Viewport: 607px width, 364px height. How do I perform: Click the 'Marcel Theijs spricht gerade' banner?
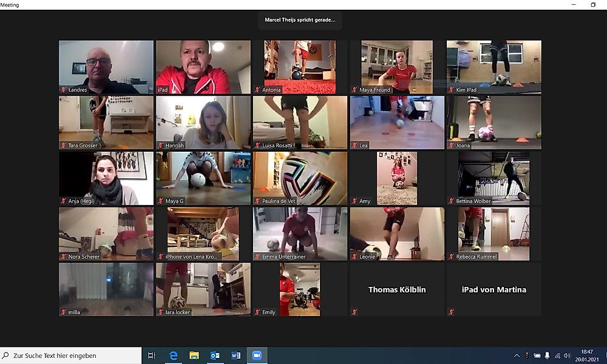(x=300, y=20)
